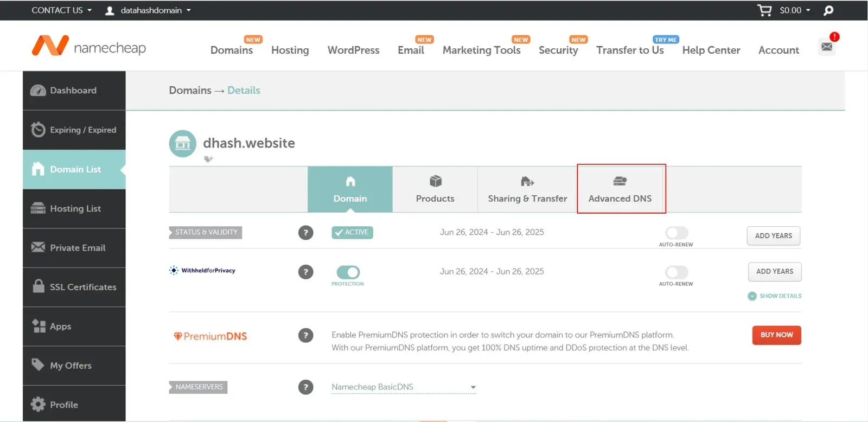The image size is (868, 422).
Task: Click the Products box icon
Action: point(436,181)
